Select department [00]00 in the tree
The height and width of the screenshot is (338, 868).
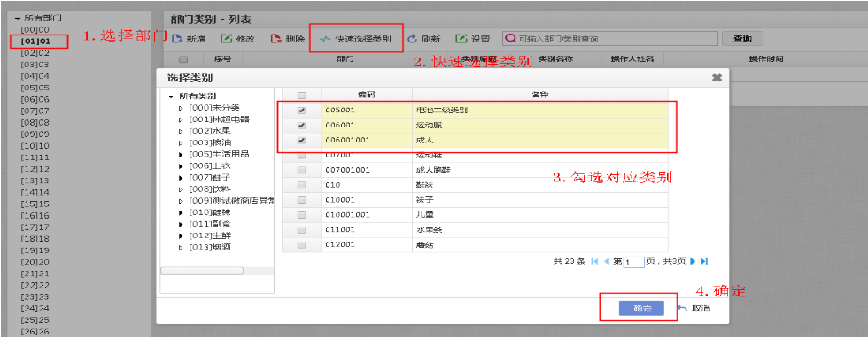tap(35, 29)
